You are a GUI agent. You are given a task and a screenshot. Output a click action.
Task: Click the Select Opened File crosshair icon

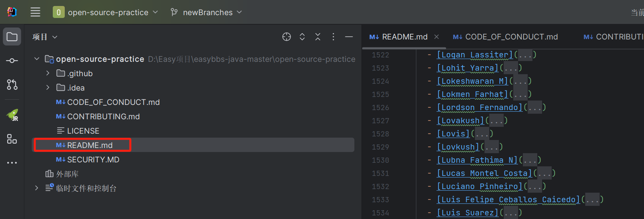pos(287,37)
